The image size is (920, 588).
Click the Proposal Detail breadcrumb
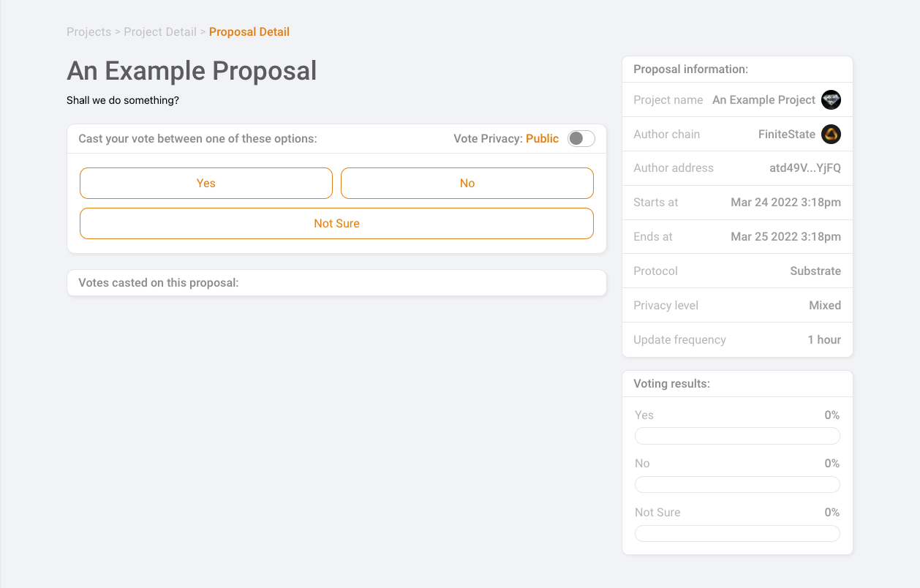tap(249, 32)
